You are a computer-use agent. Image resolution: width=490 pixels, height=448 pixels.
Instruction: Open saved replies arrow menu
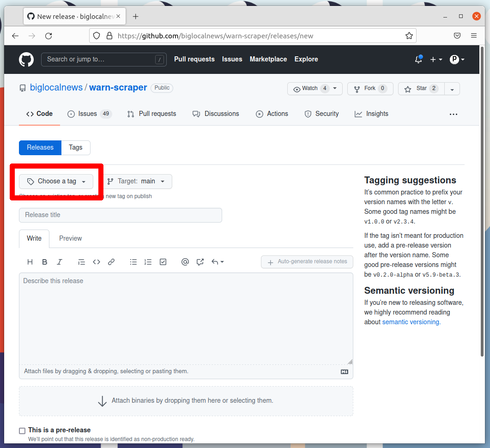click(x=218, y=262)
